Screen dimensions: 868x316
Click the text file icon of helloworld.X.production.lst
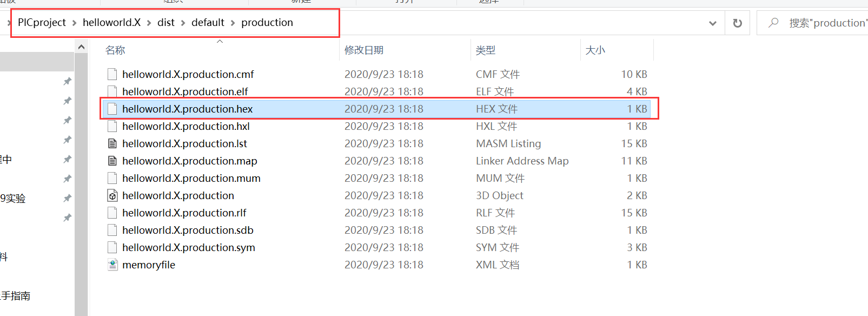(112, 143)
